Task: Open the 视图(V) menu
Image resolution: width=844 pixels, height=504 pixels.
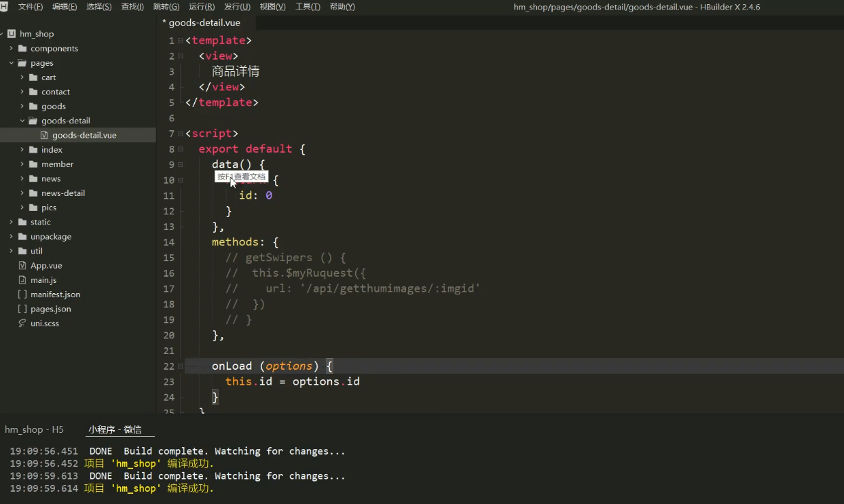Action: [x=273, y=7]
